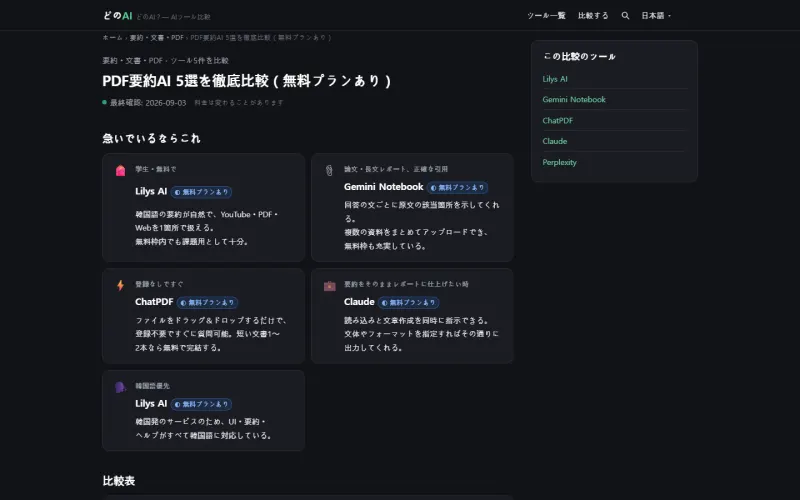The image size is (800, 500).
Task: Click the 急いでいるならこれ section heading
Action: [x=152, y=139]
